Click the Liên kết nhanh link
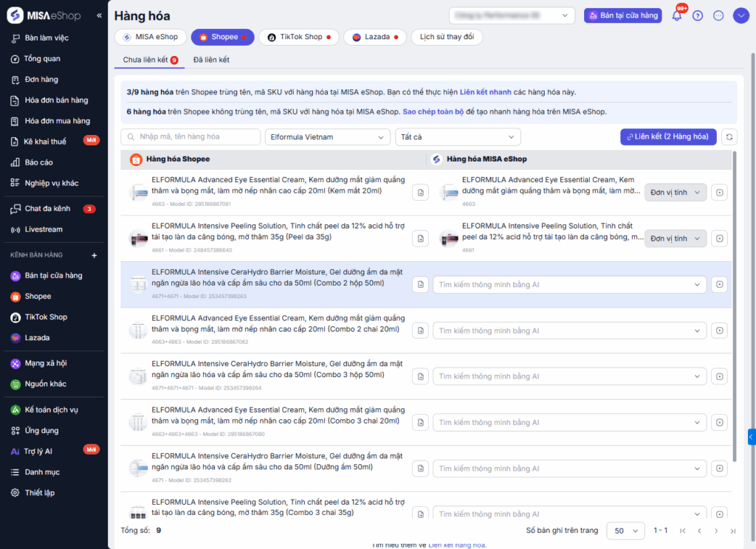 pos(485,92)
